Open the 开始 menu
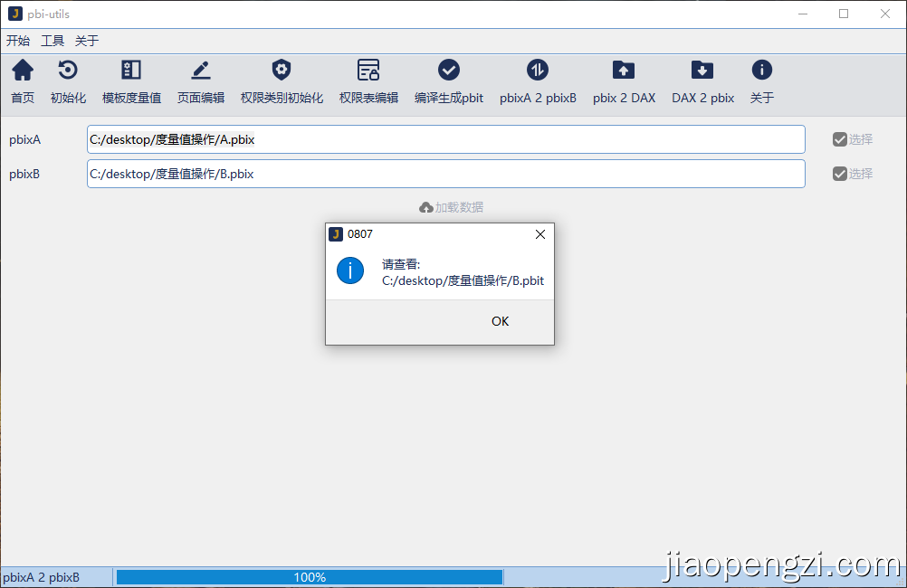Image resolution: width=907 pixels, height=588 pixels. pyautogui.click(x=18, y=41)
